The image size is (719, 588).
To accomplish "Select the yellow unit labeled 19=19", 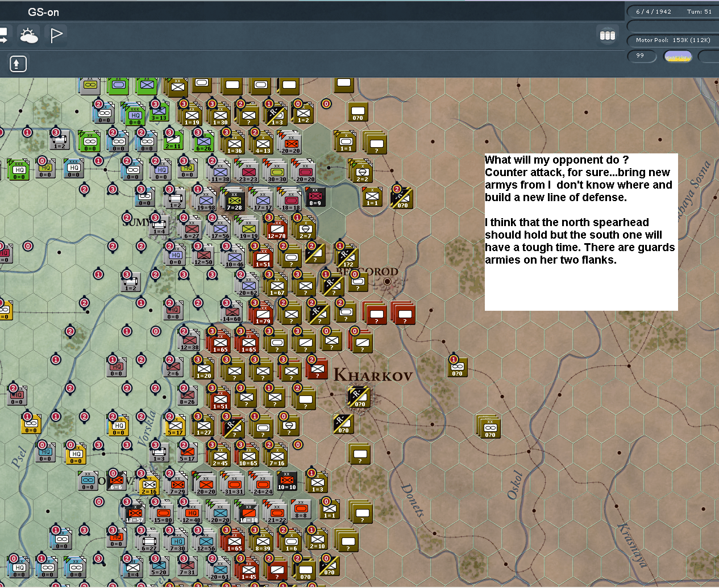I will [248, 229].
